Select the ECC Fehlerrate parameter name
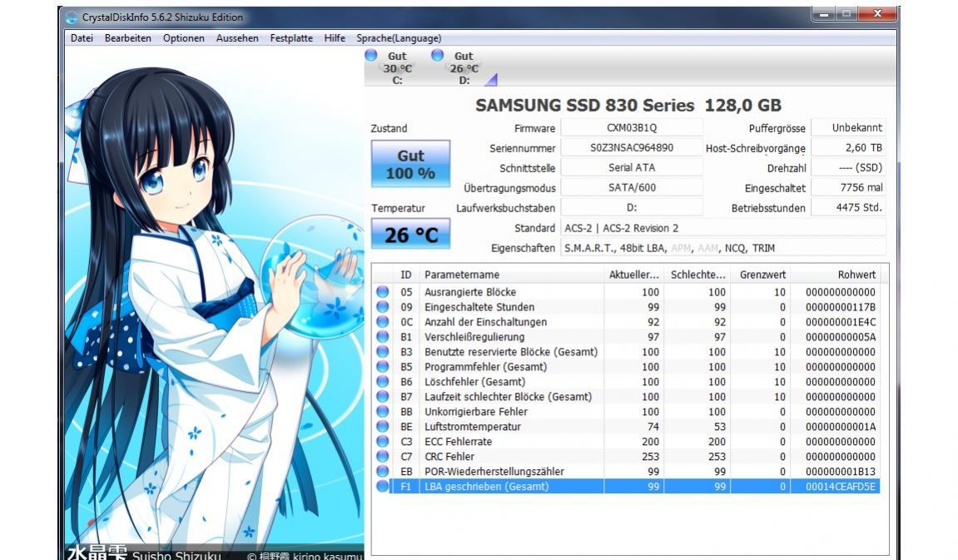 (459, 442)
